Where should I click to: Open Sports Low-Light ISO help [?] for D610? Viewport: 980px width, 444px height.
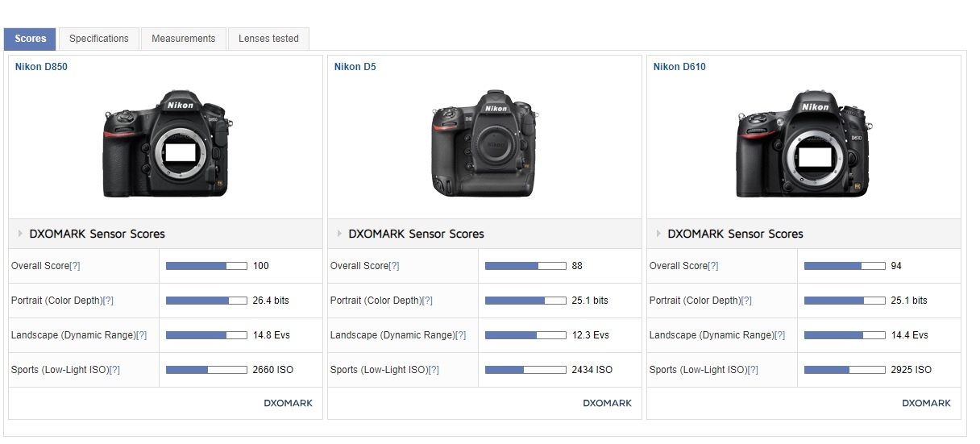pyautogui.click(x=753, y=370)
